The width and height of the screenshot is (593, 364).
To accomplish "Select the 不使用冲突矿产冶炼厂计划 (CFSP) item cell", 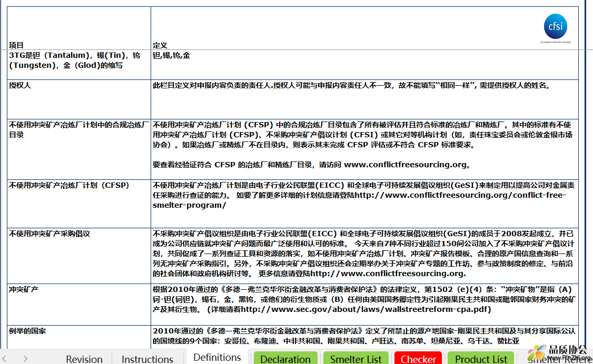I will pyautogui.click(x=78, y=204).
